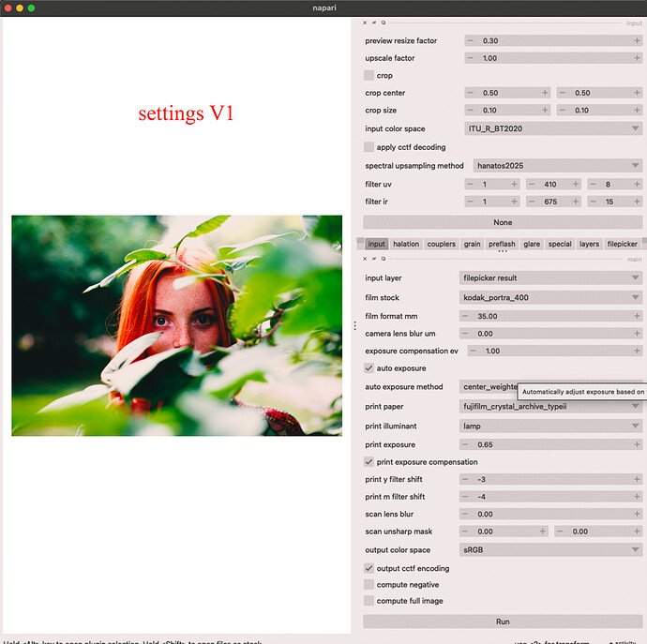Increase first crop center value
The width and height of the screenshot is (647, 644).
[x=545, y=93]
